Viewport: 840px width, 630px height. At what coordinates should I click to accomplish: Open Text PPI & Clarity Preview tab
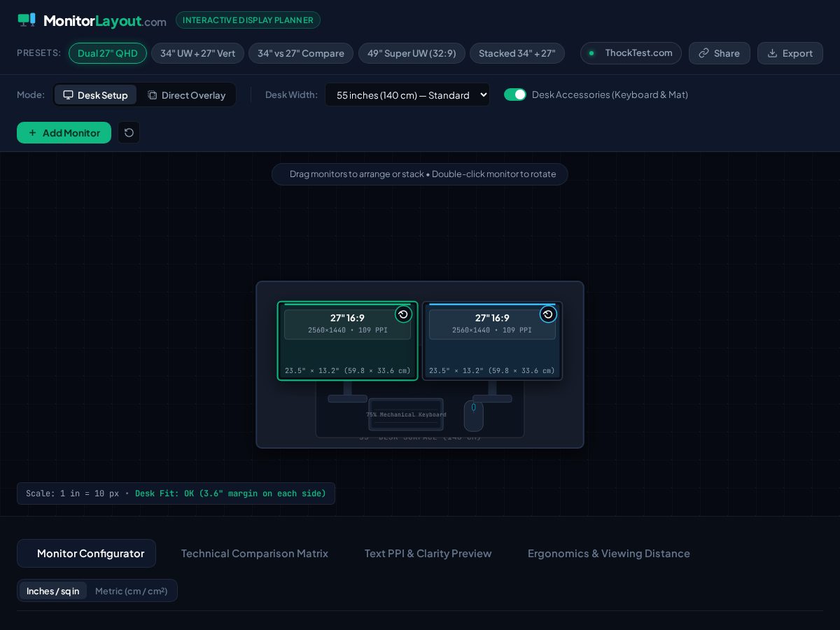point(428,553)
